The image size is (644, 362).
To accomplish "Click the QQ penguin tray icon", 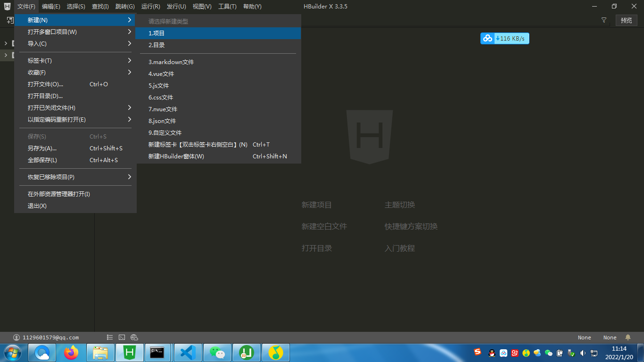I will click(x=492, y=353).
